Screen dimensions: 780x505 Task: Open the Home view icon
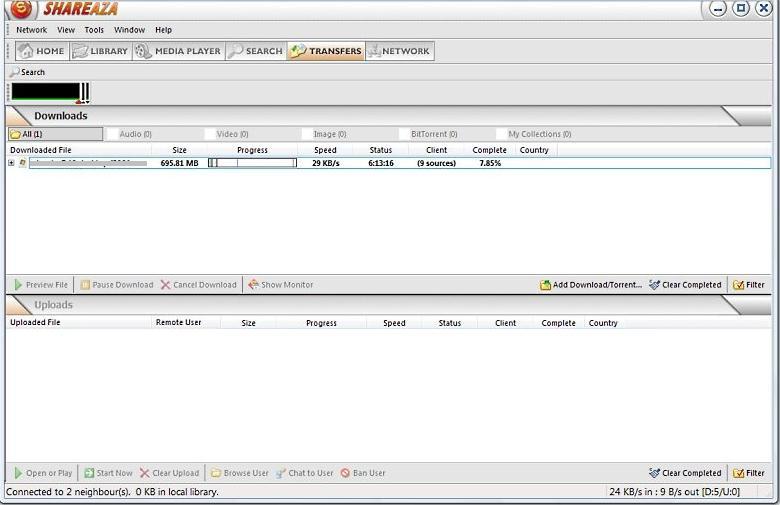[x=26, y=51]
